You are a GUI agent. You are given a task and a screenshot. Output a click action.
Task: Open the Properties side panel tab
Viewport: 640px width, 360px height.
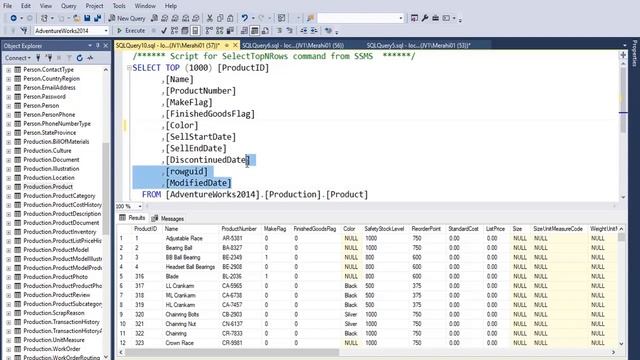634,53
